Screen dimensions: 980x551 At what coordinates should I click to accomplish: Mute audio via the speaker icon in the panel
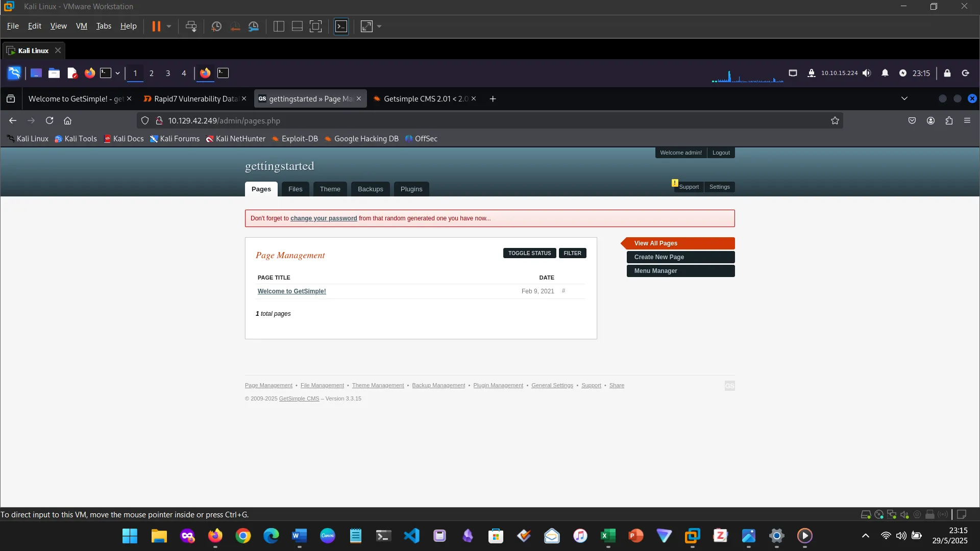(x=867, y=73)
